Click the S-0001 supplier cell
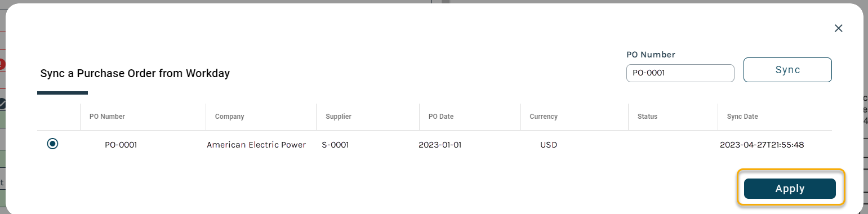 (x=335, y=145)
